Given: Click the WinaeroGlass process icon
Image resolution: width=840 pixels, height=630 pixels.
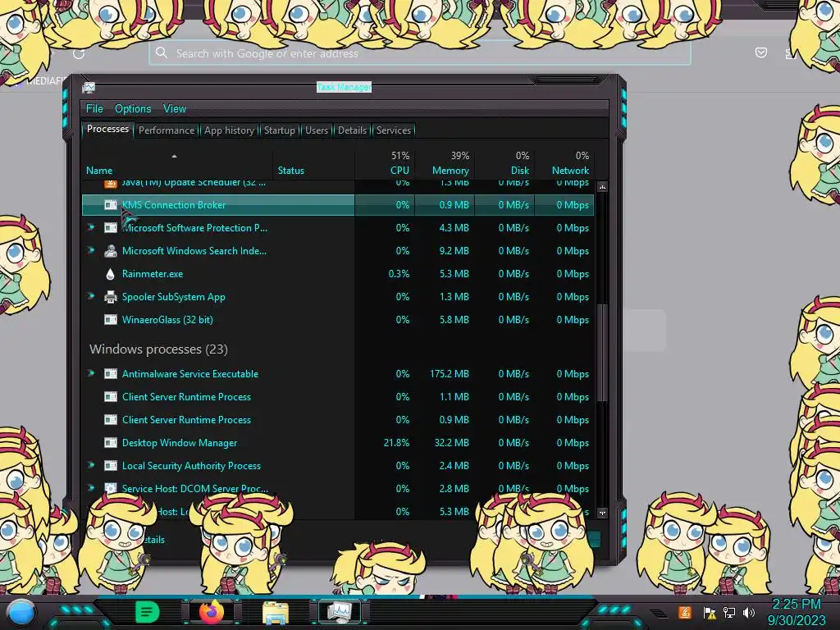Looking at the screenshot, I should [111, 320].
